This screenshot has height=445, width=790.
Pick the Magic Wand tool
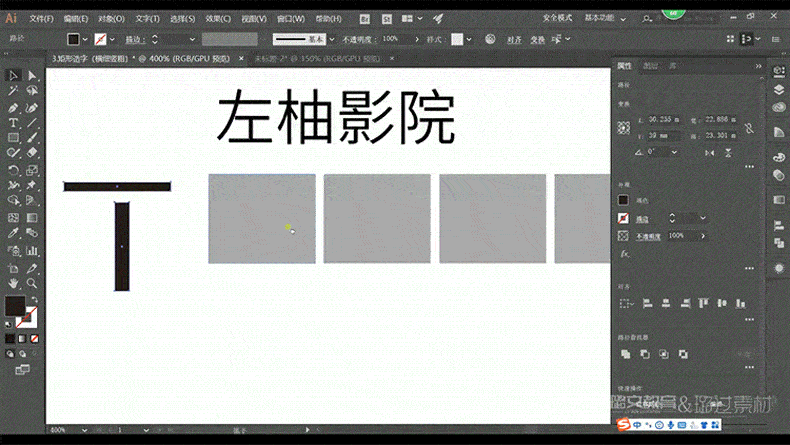click(x=13, y=91)
